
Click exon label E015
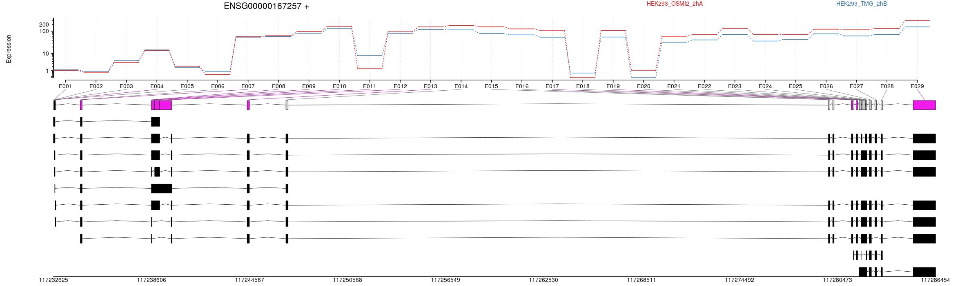[491, 86]
